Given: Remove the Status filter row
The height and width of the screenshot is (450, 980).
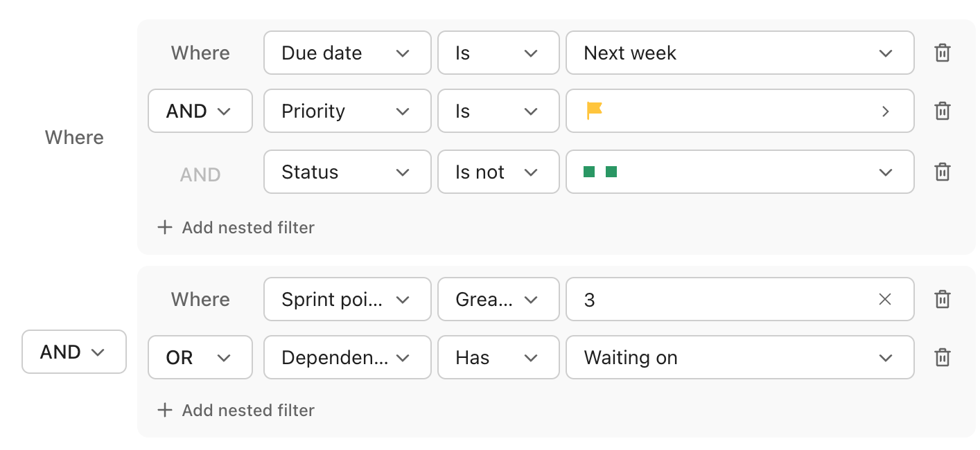Looking at the screenshot, I should coord(942,172).
